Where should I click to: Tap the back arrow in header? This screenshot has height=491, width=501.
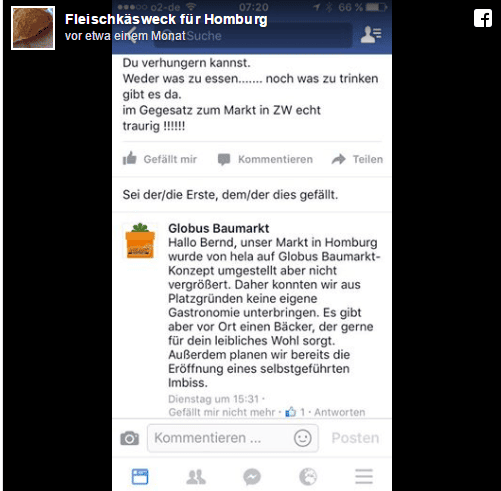coord(132,35)
